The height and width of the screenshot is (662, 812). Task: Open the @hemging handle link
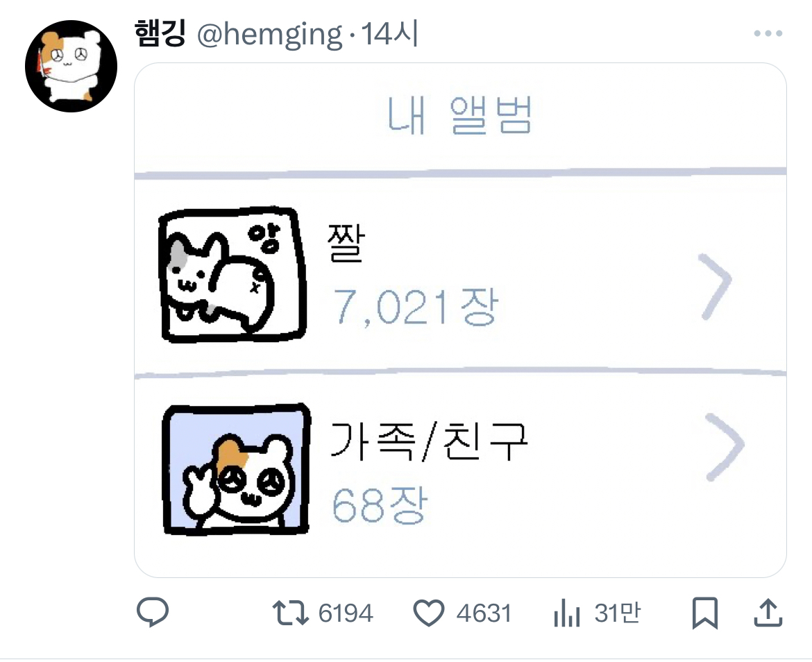click(x=270, y=35)
